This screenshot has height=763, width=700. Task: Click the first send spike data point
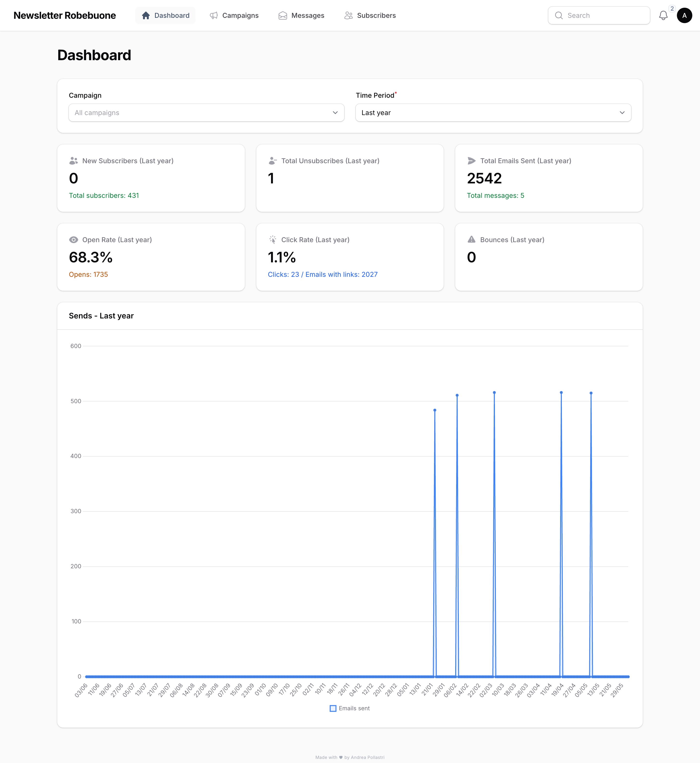[435, 410]
